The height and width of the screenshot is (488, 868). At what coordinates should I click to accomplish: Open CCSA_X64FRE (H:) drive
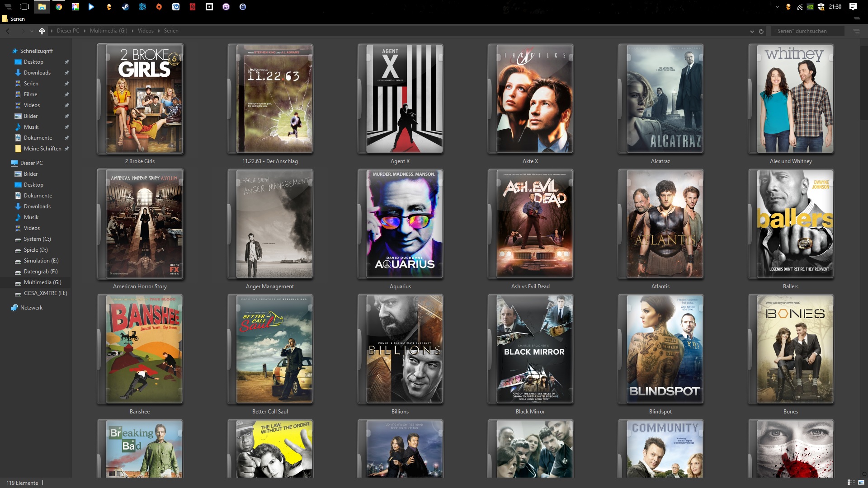pyautogui.click(x=45, y=293)
